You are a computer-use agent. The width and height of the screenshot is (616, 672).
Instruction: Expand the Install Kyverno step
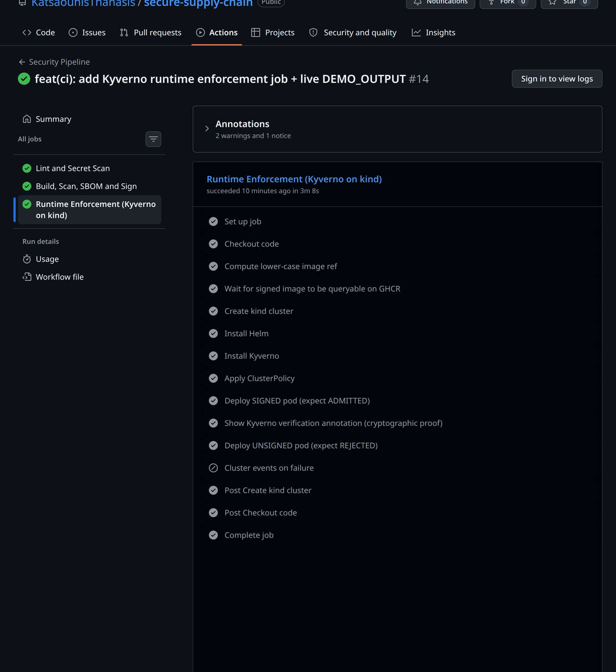point(397,356)
